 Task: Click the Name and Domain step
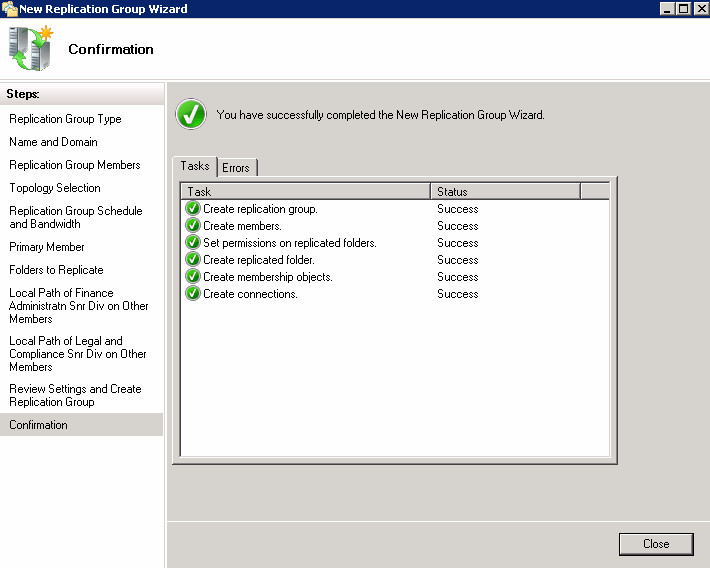tap(53, 142)
